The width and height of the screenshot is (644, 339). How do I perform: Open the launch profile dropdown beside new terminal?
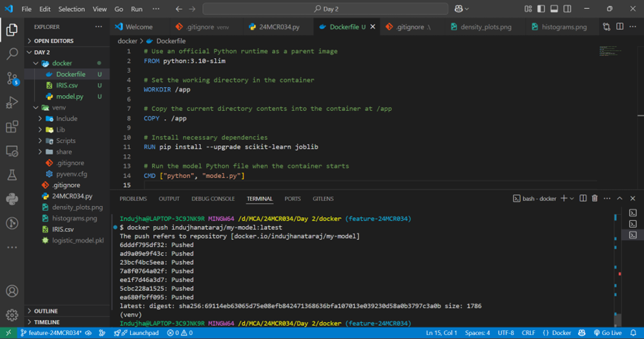pos(572,198)
